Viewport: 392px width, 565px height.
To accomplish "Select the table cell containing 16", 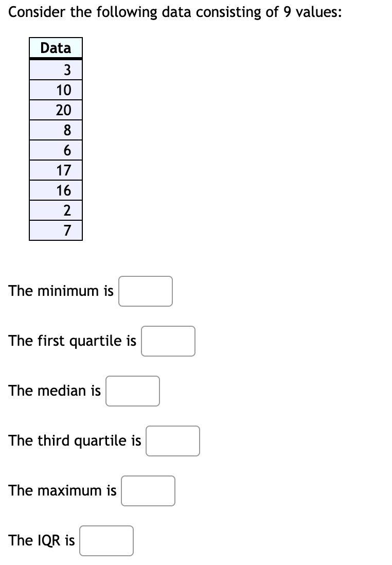I will [x=56, y=190].
